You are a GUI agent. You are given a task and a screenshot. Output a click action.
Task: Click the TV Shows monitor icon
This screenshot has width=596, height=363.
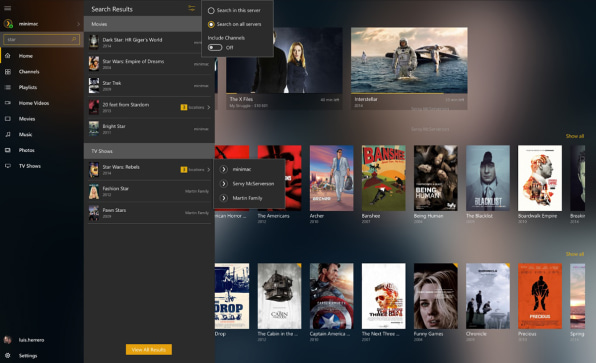[8, 166]
